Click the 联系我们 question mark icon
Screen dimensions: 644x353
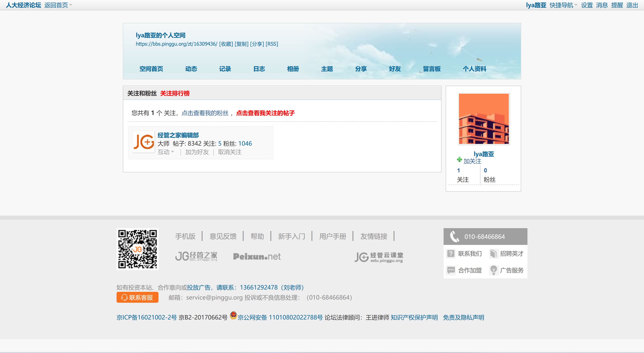tap(451, 253)
